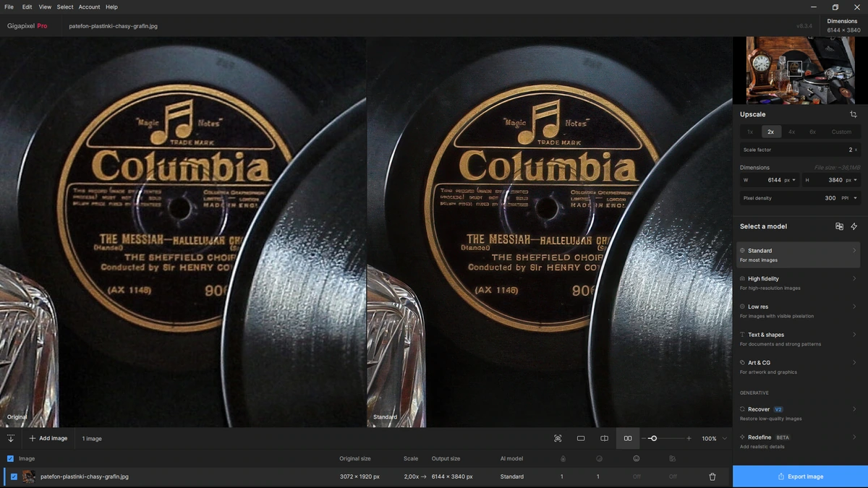The image size is (868, 488).
Task: Click the face recovery column header icon
Action: (637, 458)
